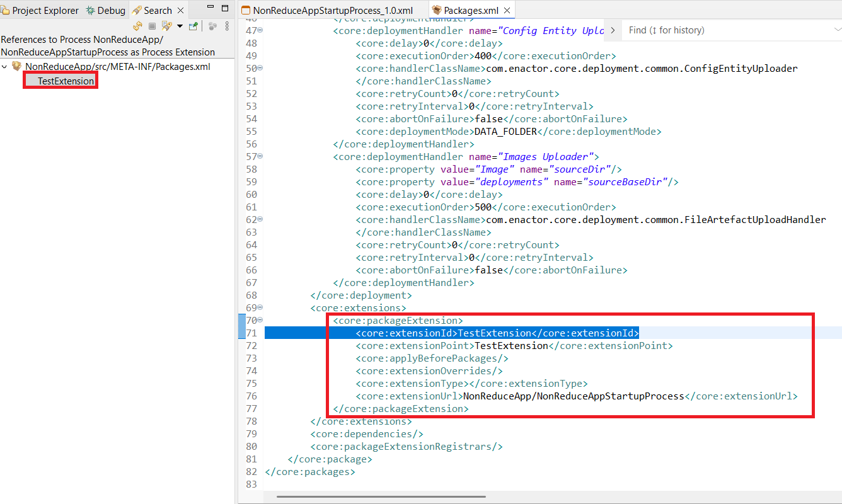Close the Packages.xml editor tab

click(507, 11)
